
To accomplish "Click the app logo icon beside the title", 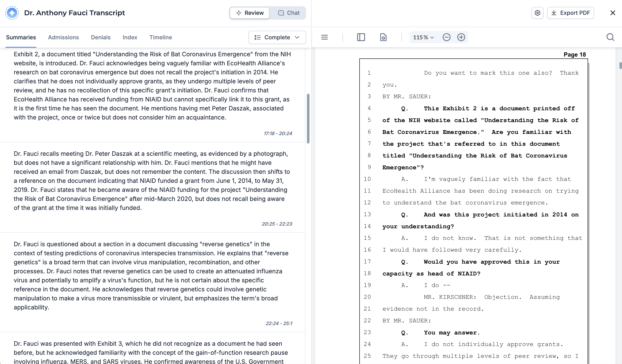I will [12, 13].
